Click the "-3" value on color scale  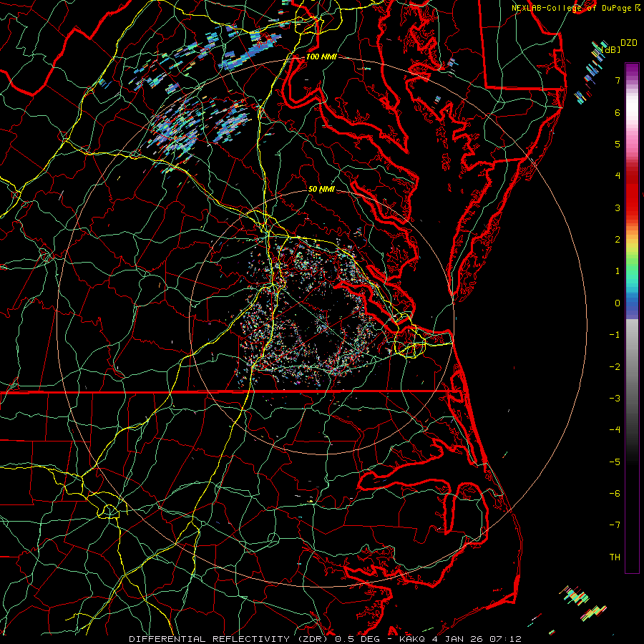pos(615,399)
